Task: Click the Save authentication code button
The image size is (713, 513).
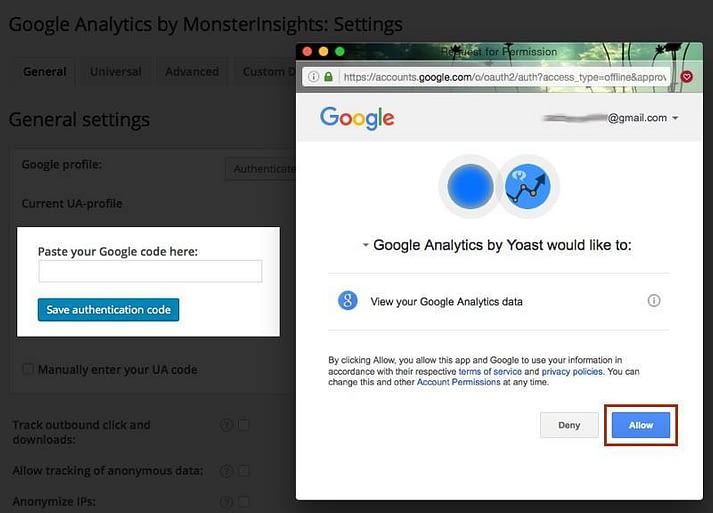Action: click(108, 310)
